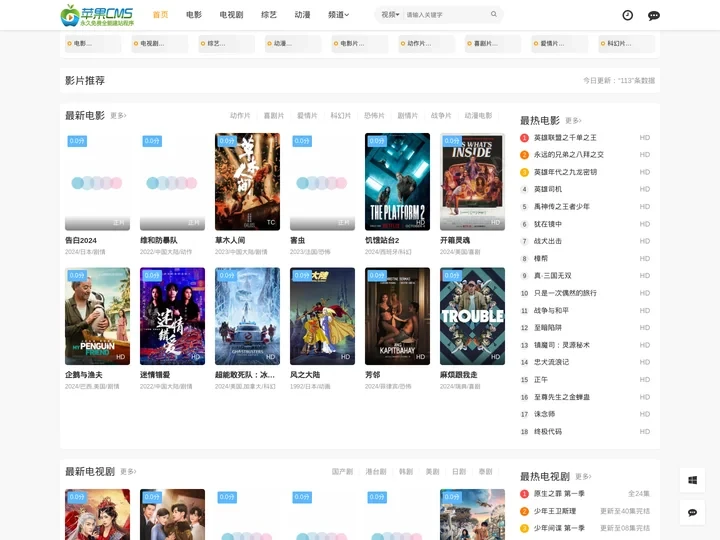
Task: Open 英雄年代之九龙密钥 in hot list
Action: click(565, 172)
